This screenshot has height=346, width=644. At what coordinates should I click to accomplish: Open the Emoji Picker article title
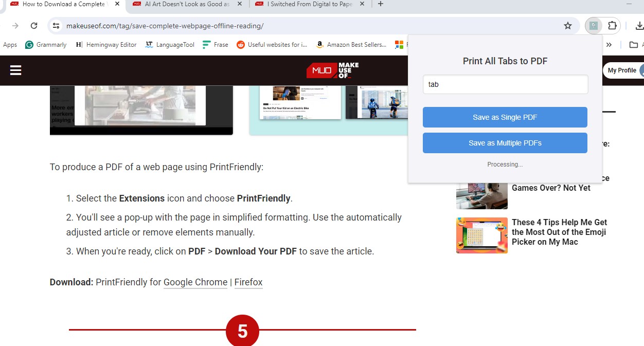coord(560,232)
